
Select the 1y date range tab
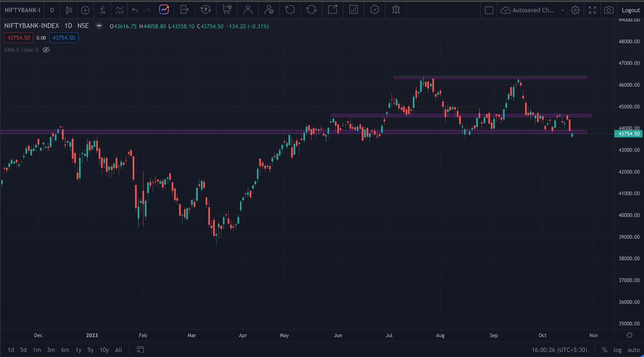78,350
